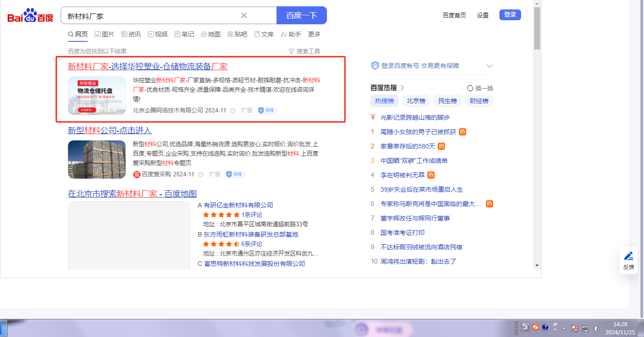Click the 反馈 feedback pencil icon
The image size is (644, 337).
[x=628, y=256]
